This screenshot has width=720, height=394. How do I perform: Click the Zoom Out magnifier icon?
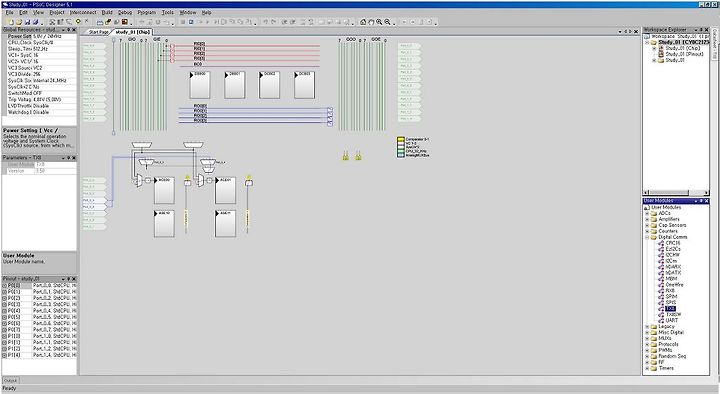tap(388, 22)
